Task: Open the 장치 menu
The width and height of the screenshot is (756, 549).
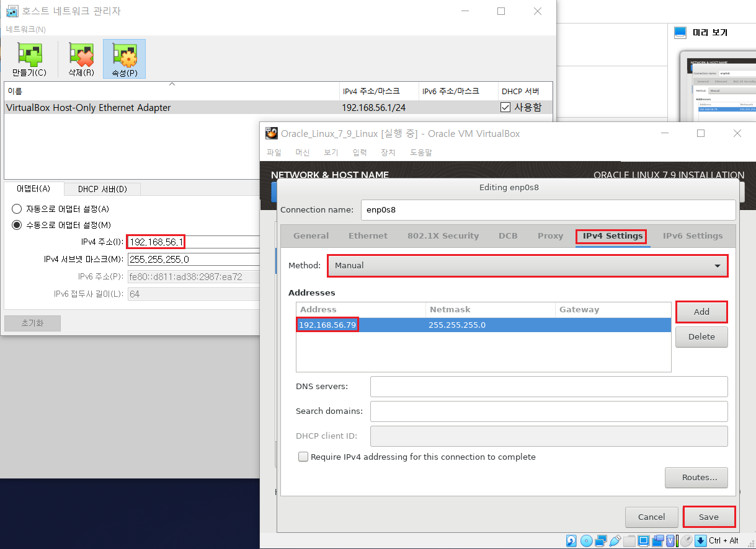Action: (x=388, y=152)
